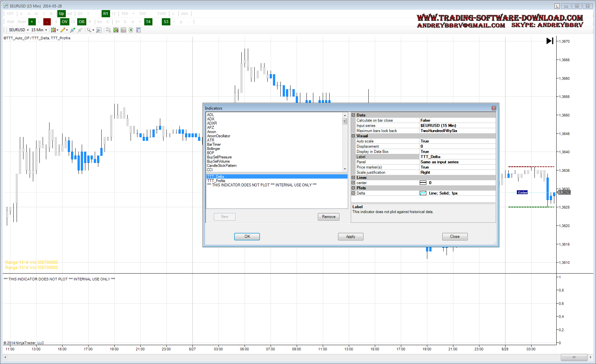Select Bollinger from the indicator list
The height and width of the screenshot is (364, 596).
click(x=214, y=149)
